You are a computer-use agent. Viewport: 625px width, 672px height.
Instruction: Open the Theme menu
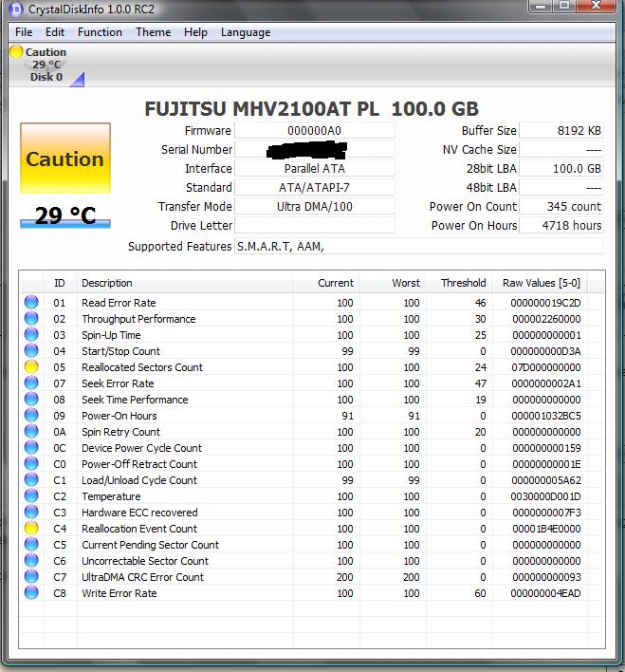153,32
